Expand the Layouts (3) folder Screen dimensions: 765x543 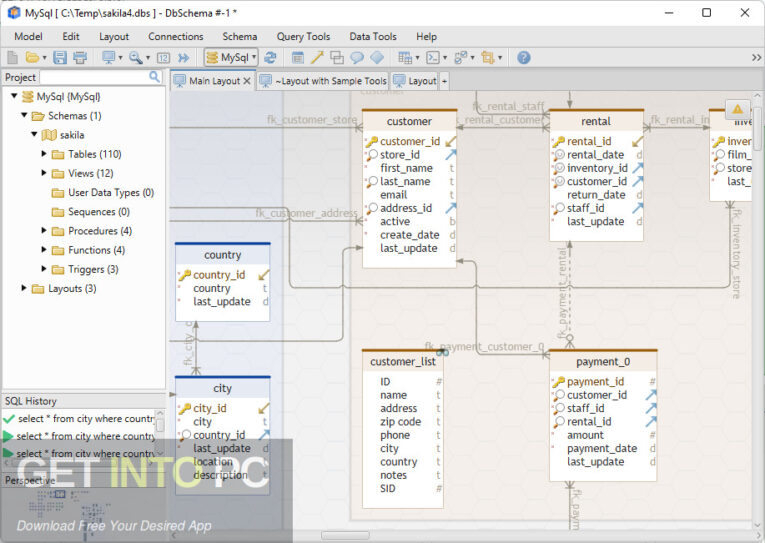tap(24, 288)
